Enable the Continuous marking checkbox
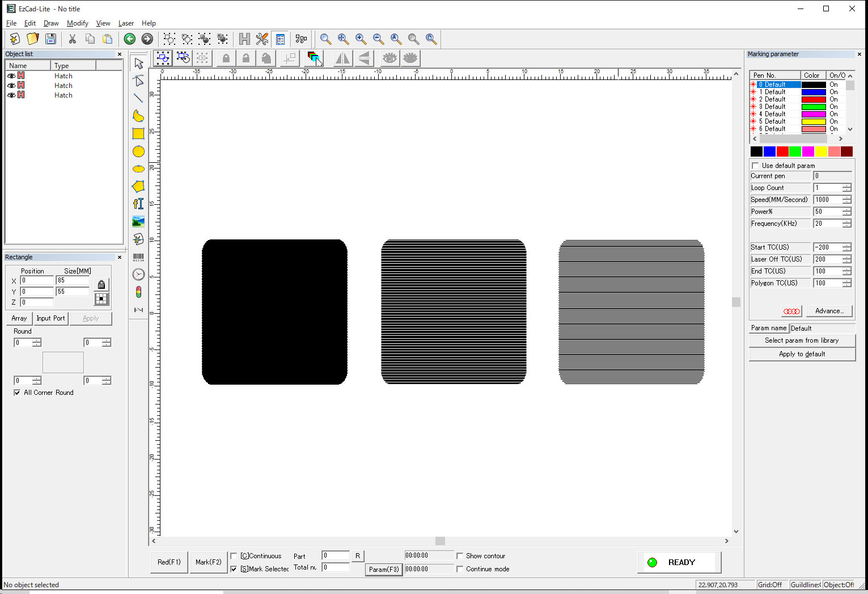The image size is (868, 594). pos(234,556)
